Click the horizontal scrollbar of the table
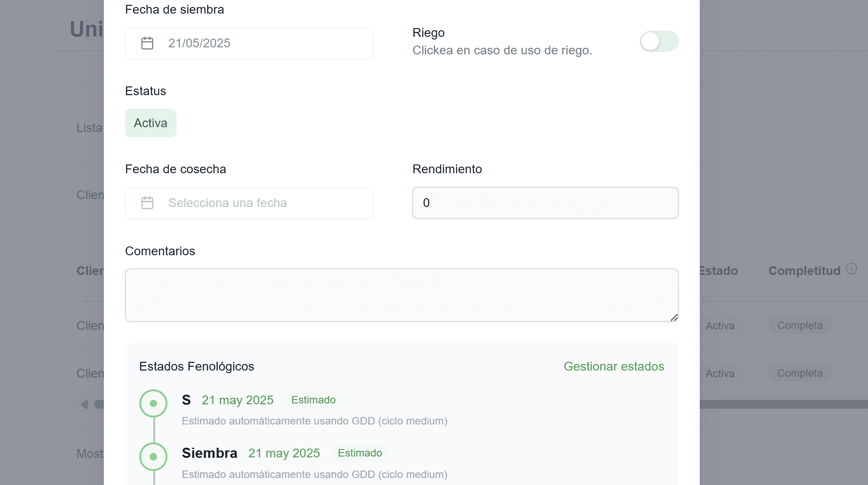The width and height of the screenshot is (868, 485). click(x=780, y=404)
